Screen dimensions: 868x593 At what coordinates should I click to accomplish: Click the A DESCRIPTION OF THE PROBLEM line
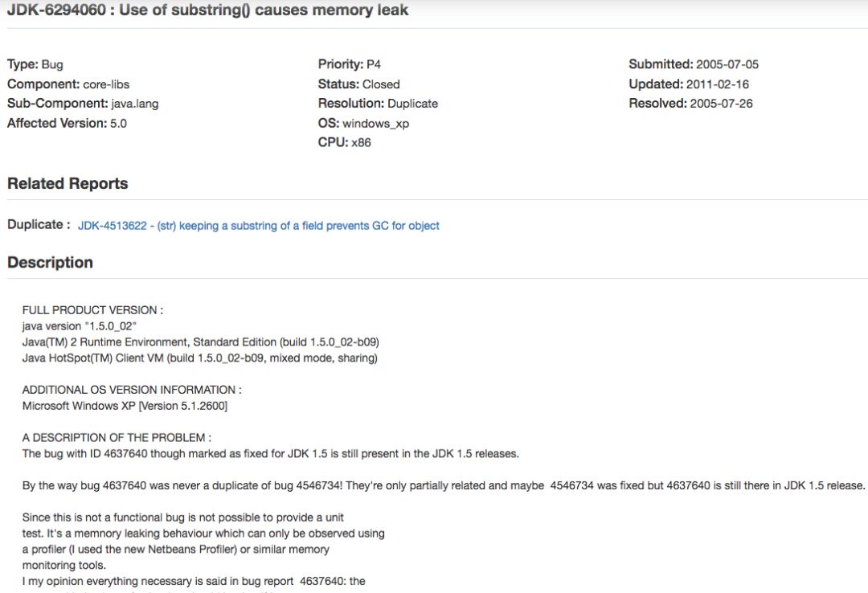pyautogui.click(x=117, y=438)
